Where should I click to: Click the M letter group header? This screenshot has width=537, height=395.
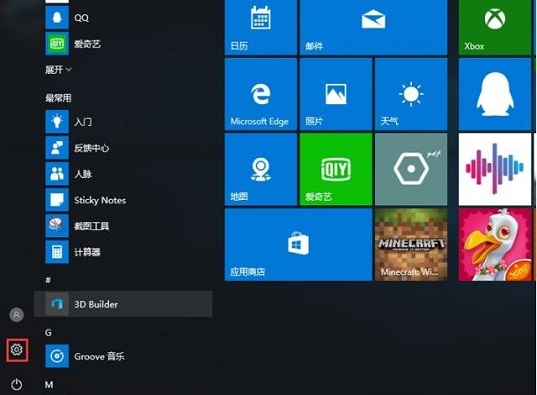(x=49, y=384)
